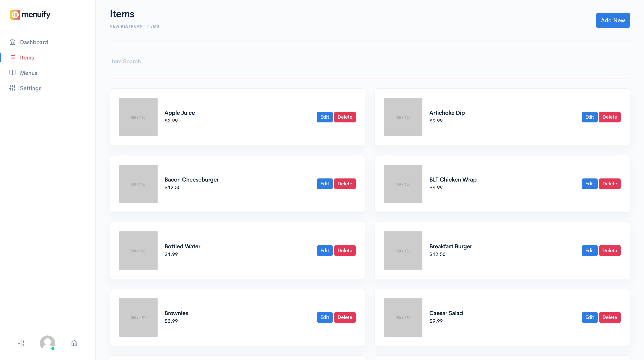Click the Items list icon in sidebar
Image resolution: width=644 pixels, height=360 pixels.
pyautogui.click(x=12, y=57)
